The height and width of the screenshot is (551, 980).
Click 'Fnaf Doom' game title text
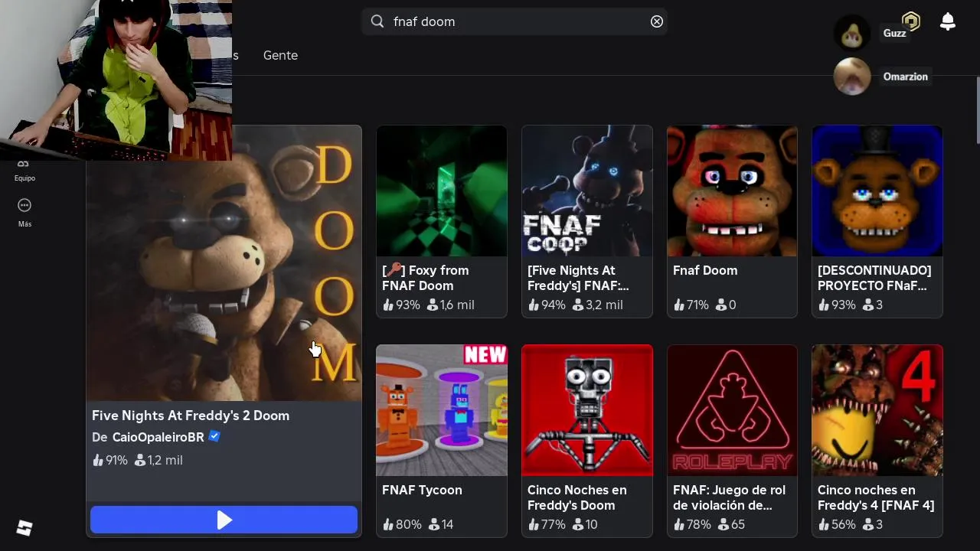[x=705, y=270]
